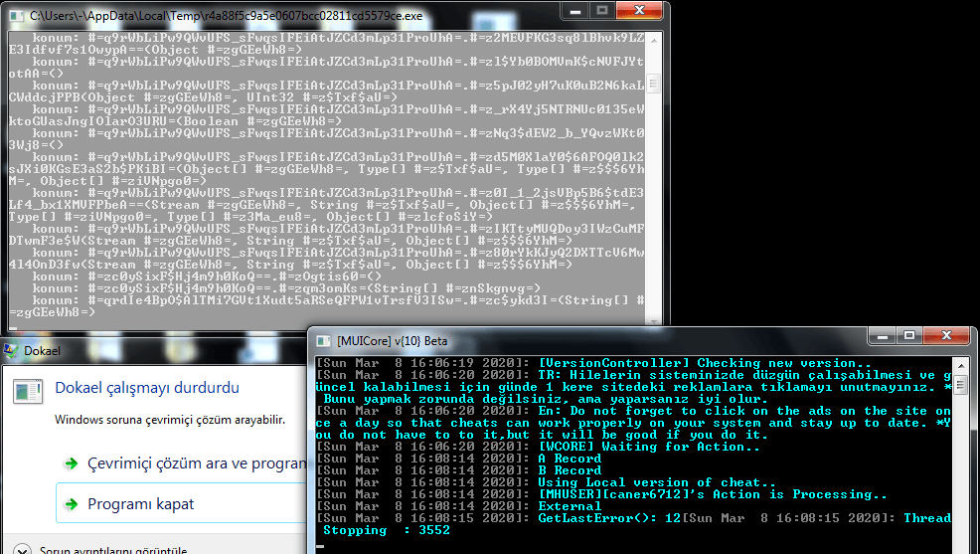Minimize the MUICore Beta window
This screenshot has width=980, height=554.
pyautogui.click(x=883, y=336)
